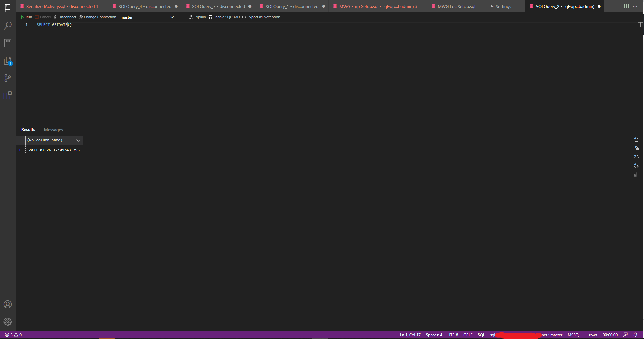644x339 pixels.
Task: Toggle the SQLCMD mode with Enable SQLCMD
Action: [x=224, y=17]
